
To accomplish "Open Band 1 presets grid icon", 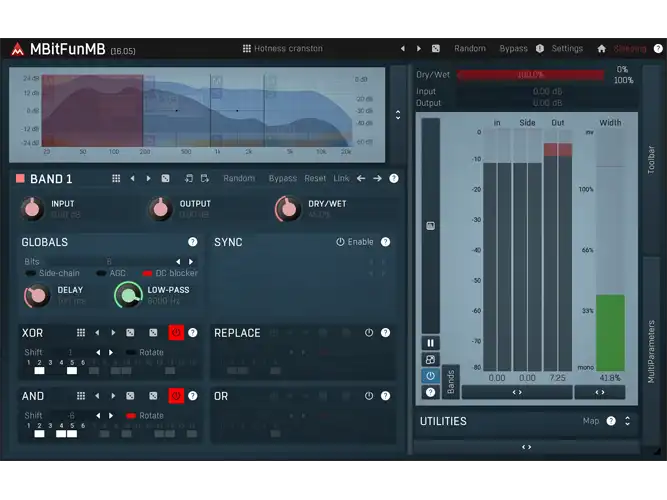I will (116, 178).
